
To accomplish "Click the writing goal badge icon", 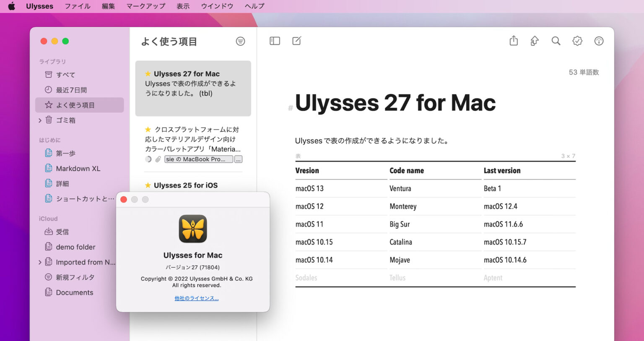I will coord(577,41).
